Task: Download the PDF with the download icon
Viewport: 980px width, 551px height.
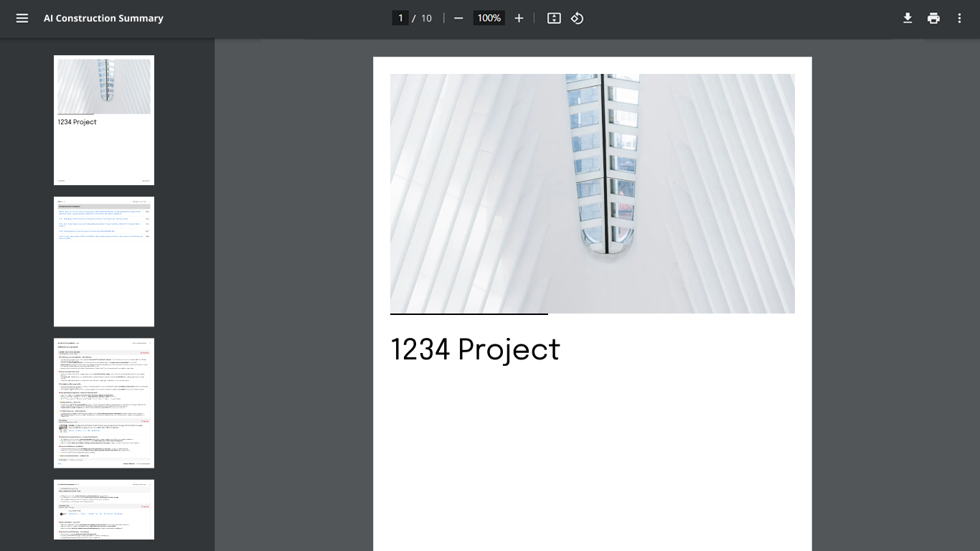Action: tap(908, 18)
